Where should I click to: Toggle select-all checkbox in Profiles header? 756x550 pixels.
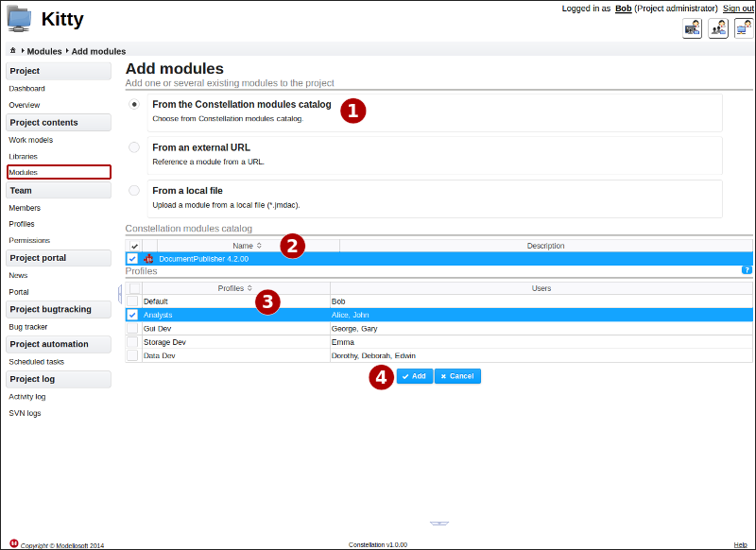point(134,288)
